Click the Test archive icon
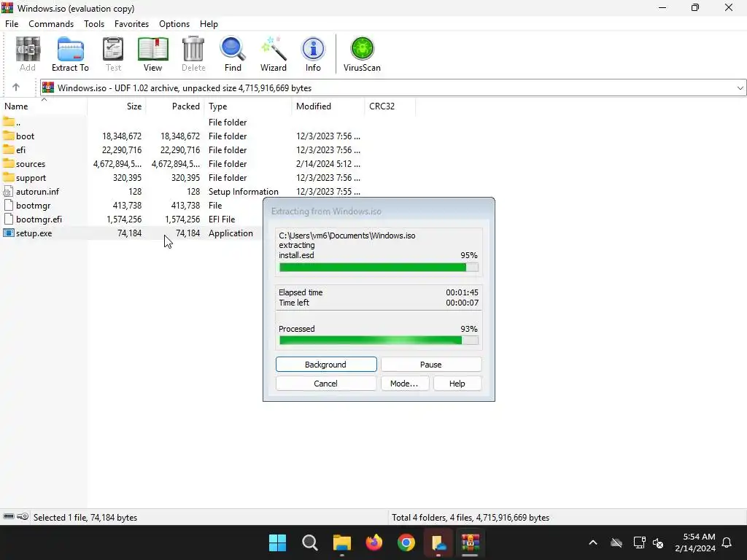This screenshot has width=747, height=560. (x=113, y=54)
